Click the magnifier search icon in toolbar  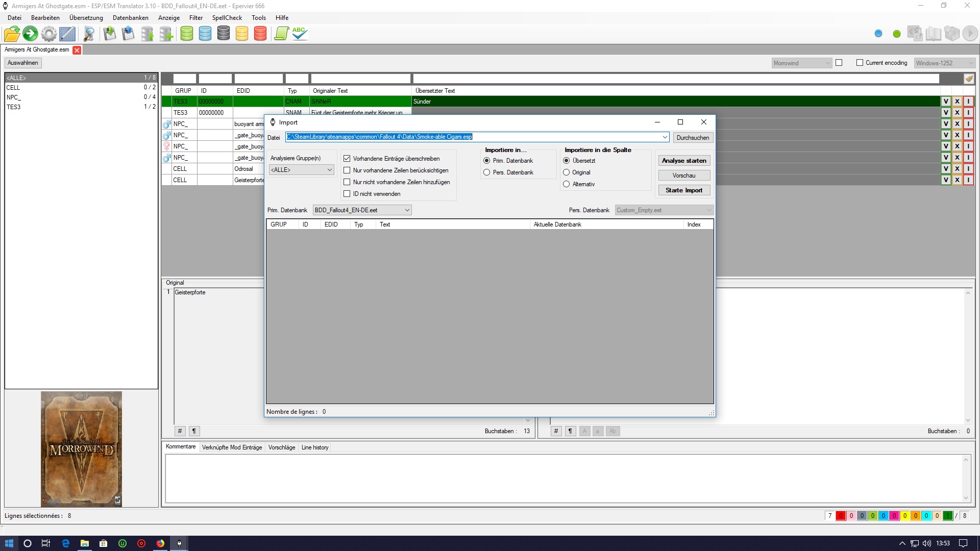[89, 34]
